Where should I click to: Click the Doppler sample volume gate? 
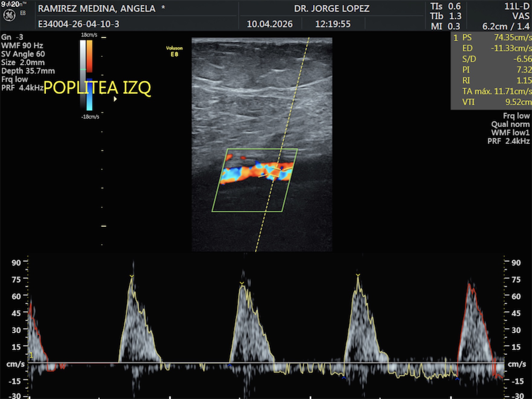tap(275, 172)
